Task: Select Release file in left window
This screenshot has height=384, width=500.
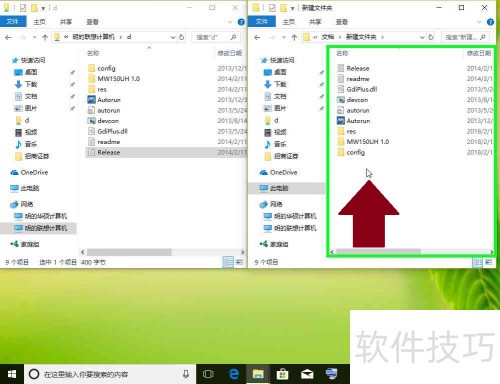Action: (166, 152)
